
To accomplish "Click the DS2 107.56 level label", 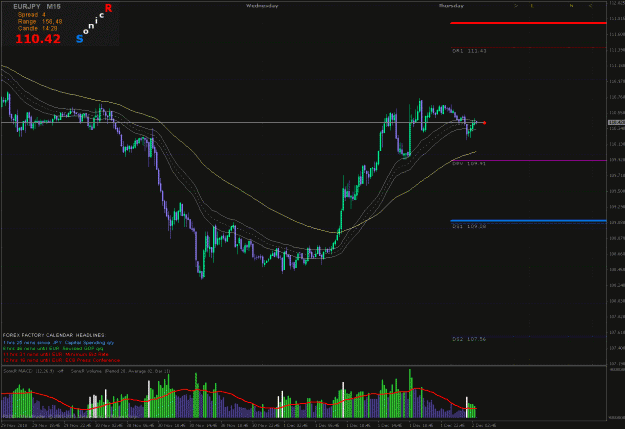I will pos(469,339).
